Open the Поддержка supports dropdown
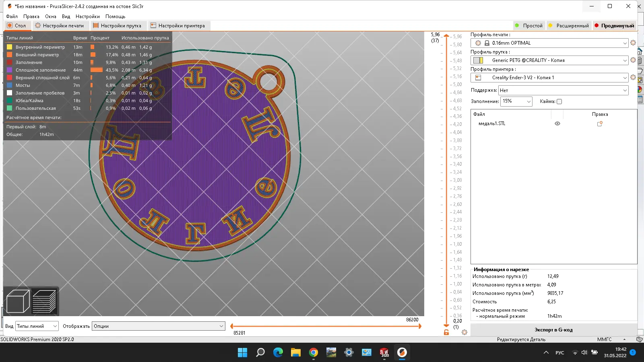Viewport: 644px width, 362px height. click(563, 90)
